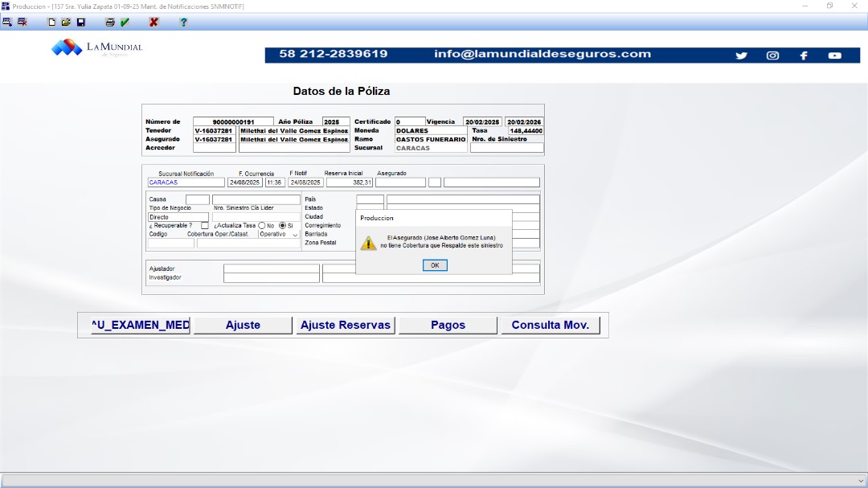The image size is (868, 488).
Task: Open help with the question mark icon
Action: 183,22
